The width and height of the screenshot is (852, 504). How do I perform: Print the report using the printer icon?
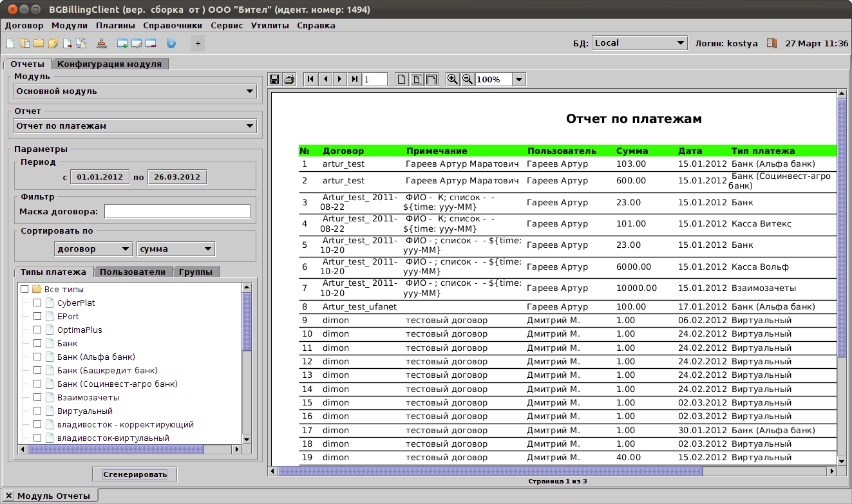(289, 79)
